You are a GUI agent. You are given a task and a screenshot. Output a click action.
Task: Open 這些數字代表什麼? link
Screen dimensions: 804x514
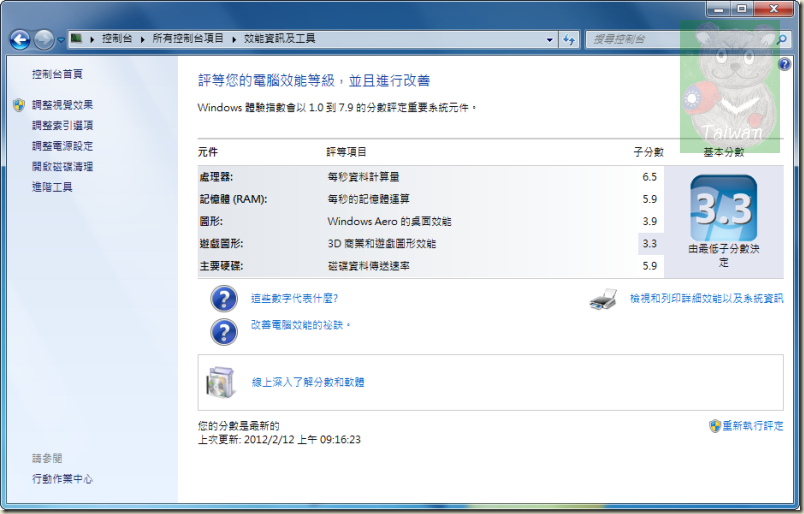[294, 299]
